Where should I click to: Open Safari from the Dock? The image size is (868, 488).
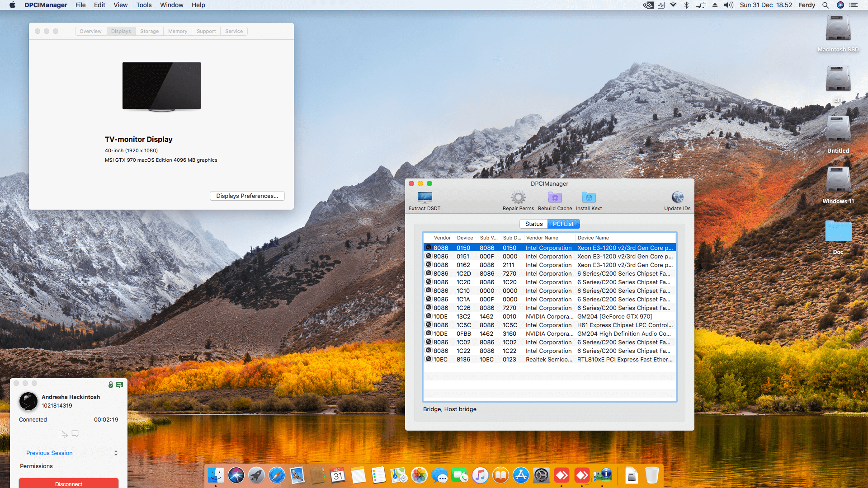coord(277,475)
